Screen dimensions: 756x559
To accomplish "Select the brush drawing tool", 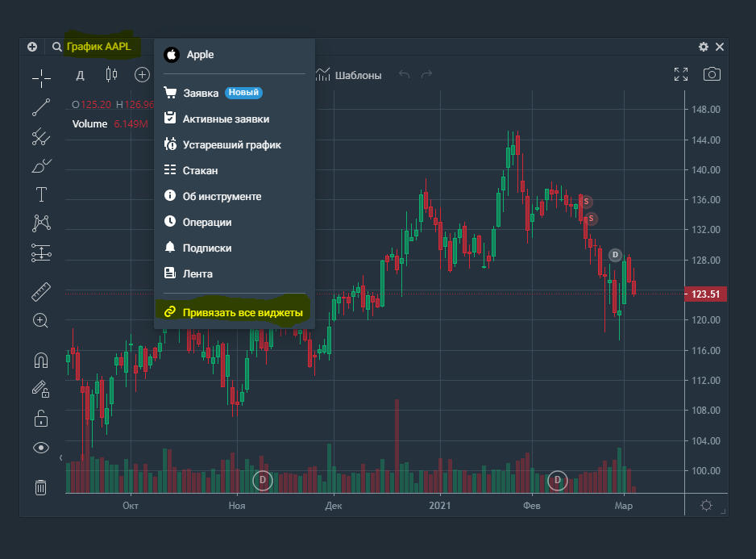I will (41, 166).
